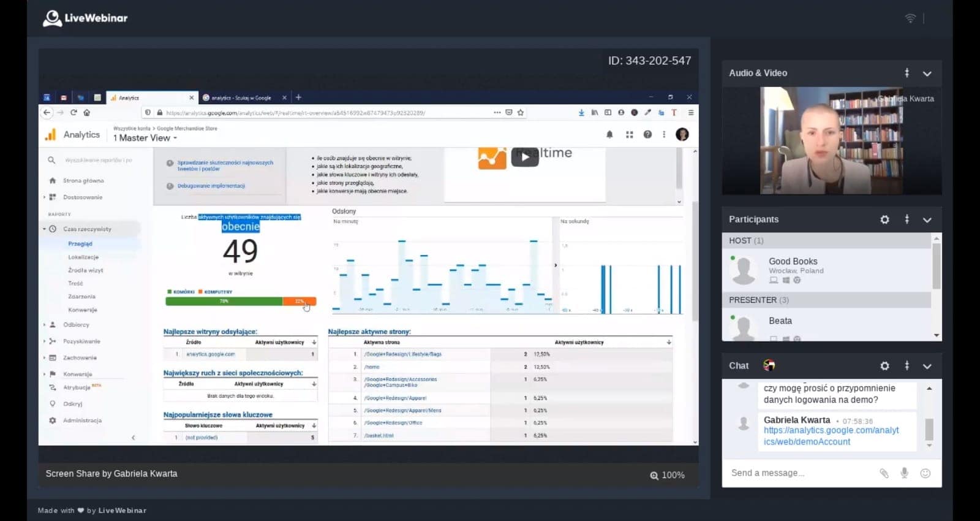Play the Realtime video thumbnail
Screen dimensions: 980x521
(x=524, y=158)
